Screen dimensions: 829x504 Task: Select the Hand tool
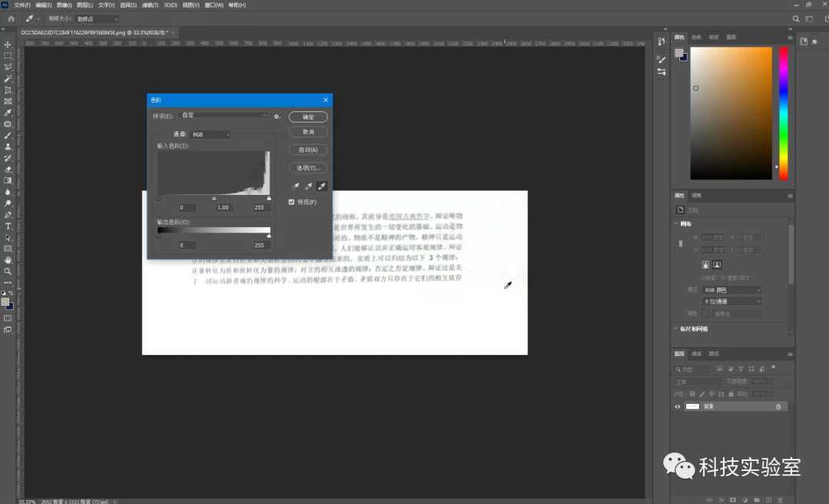point(8,260)
